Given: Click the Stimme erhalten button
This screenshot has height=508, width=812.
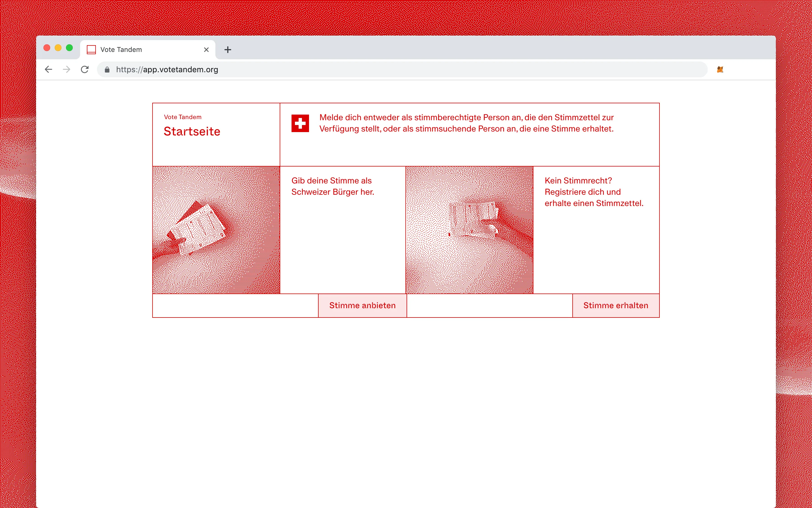Looking at the screenshot, I should (x=616, y=305).
